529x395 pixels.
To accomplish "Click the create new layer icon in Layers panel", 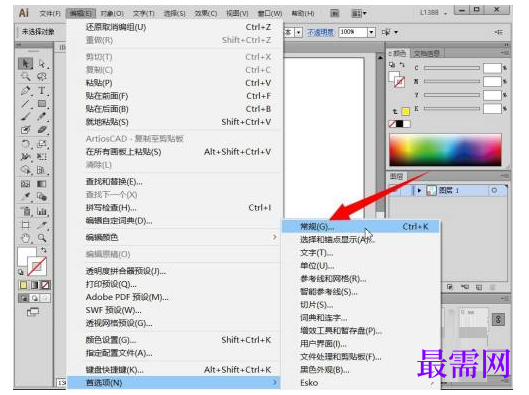I will point(479,287).
